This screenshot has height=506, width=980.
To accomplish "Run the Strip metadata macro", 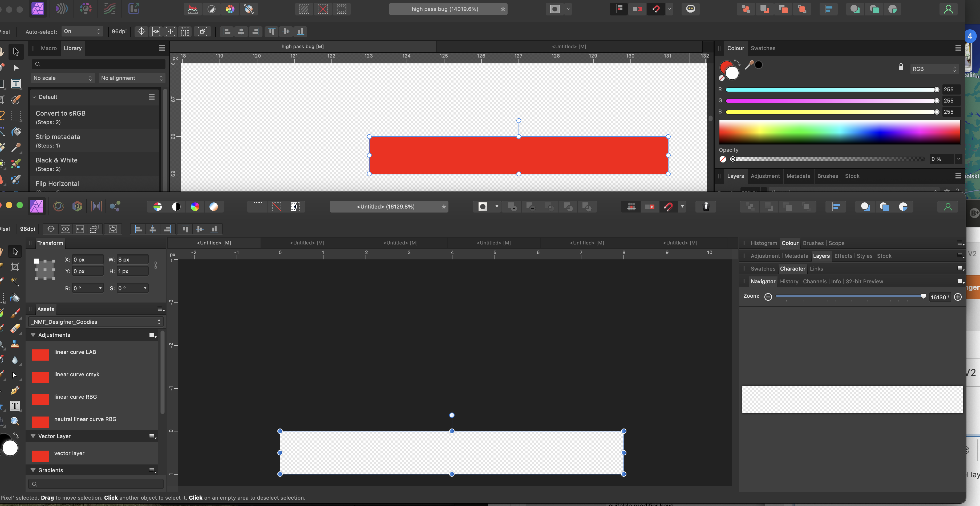I will pyautogui.click(x=95, y=141).
